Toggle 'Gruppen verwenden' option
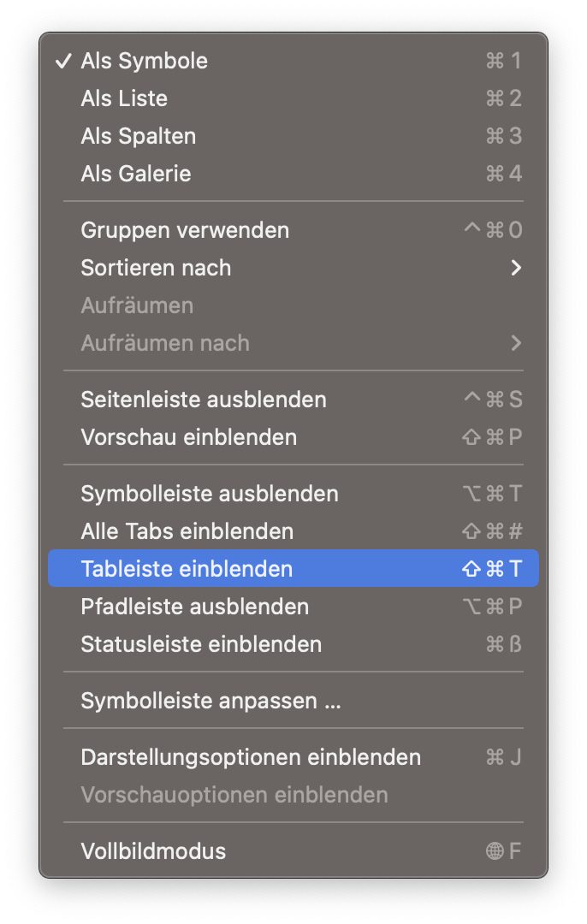 (185, 230)
